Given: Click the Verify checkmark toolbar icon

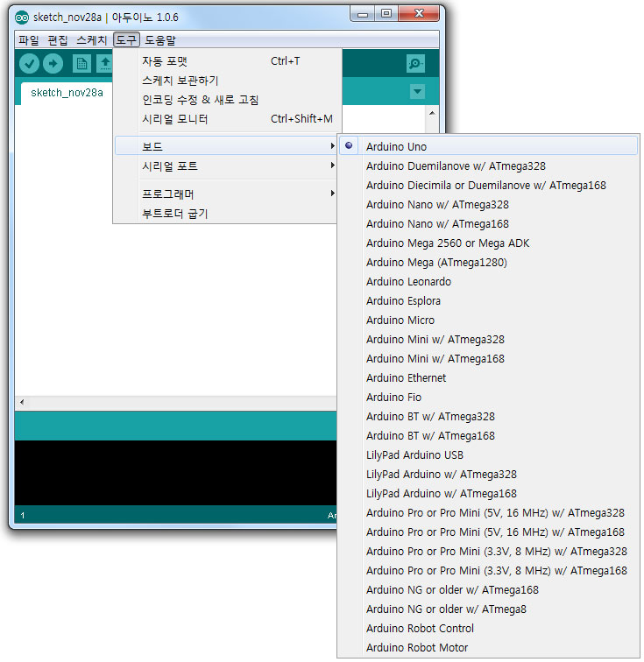Looking at the screenshot, I should pyautogui.click(x=29, y=64).
